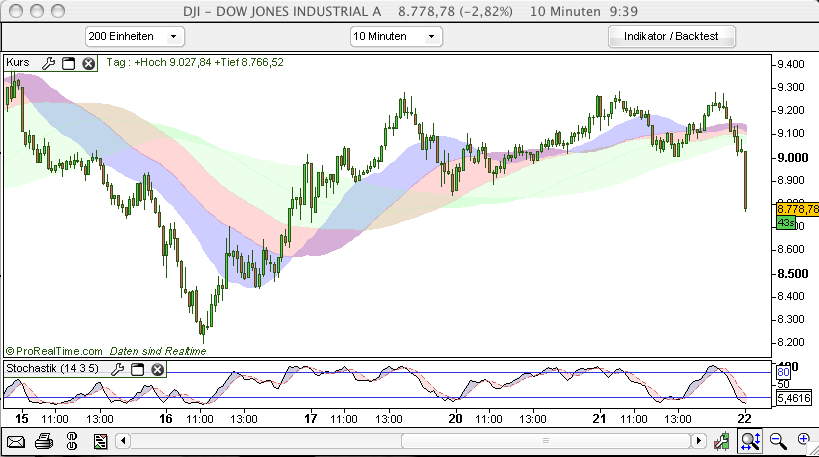819x457 pixels.
Task: Click the 43s countdown label
Action: 786,223
